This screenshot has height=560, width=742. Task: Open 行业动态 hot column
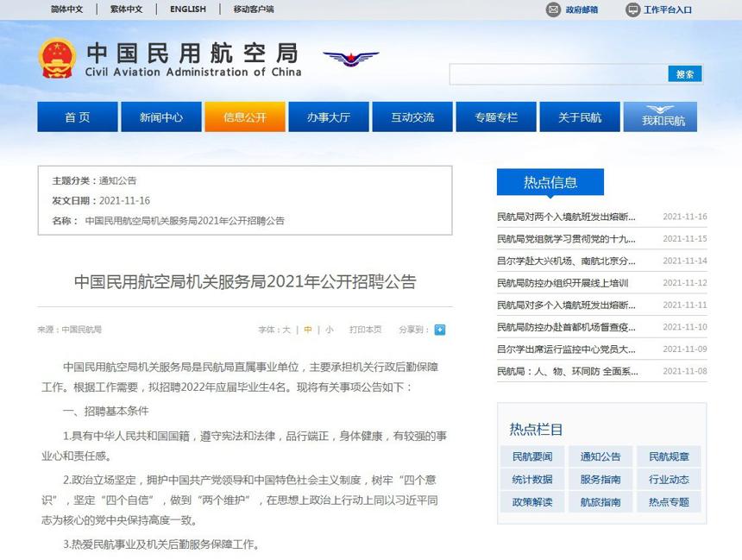[669, 480]
